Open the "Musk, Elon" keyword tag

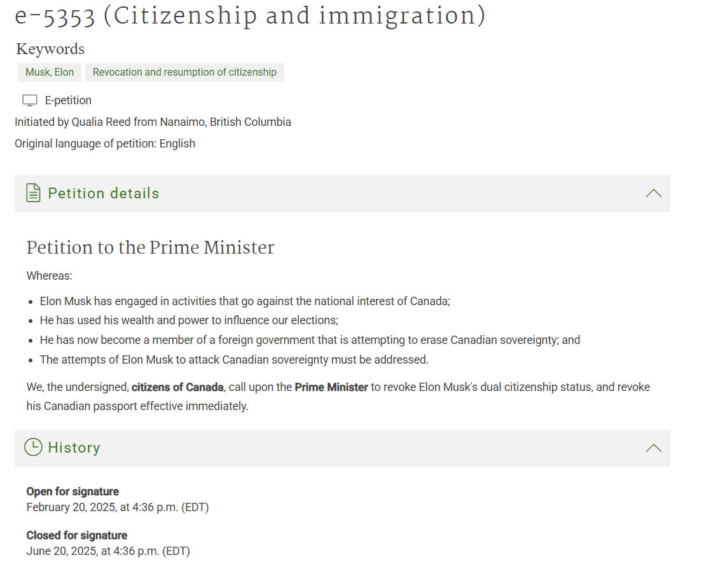coord(50,72)
